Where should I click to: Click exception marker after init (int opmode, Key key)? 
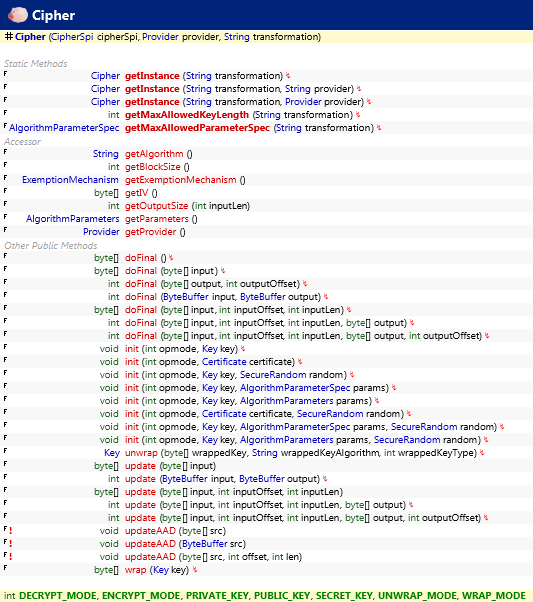(243, 349)
